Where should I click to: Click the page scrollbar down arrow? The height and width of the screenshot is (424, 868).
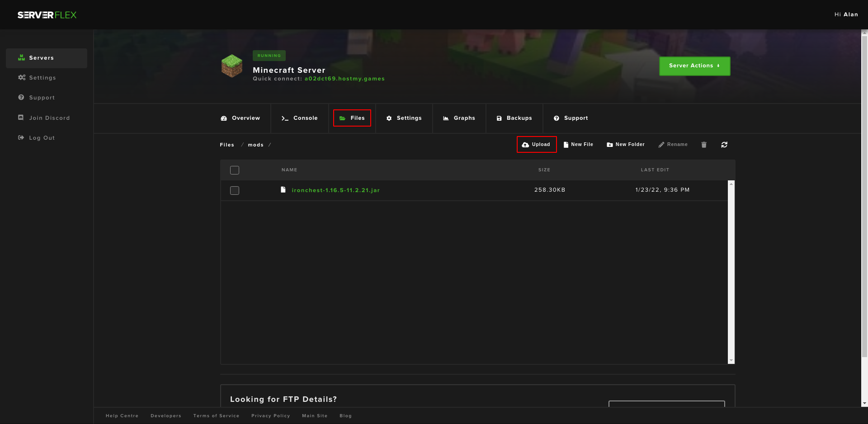[x=864, y=403]
